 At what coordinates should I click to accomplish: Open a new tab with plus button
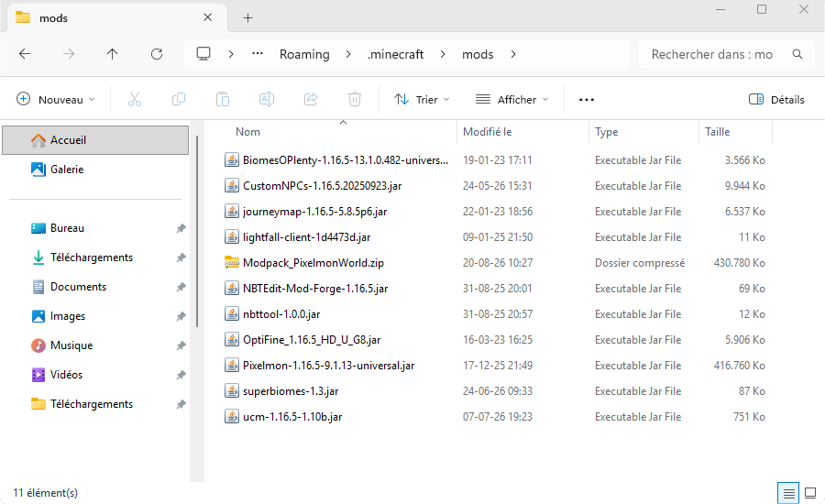(247, 18)
